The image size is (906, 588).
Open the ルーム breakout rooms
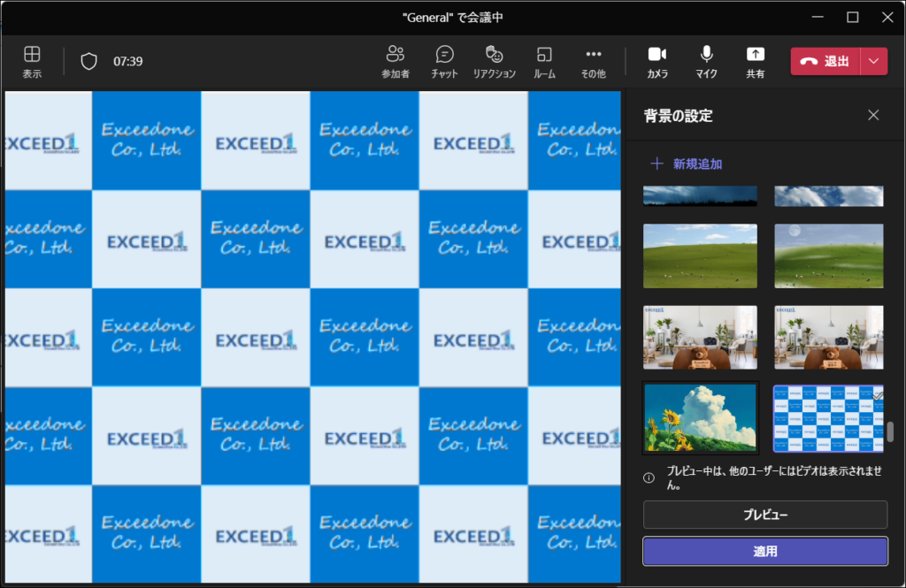(544, 61)
